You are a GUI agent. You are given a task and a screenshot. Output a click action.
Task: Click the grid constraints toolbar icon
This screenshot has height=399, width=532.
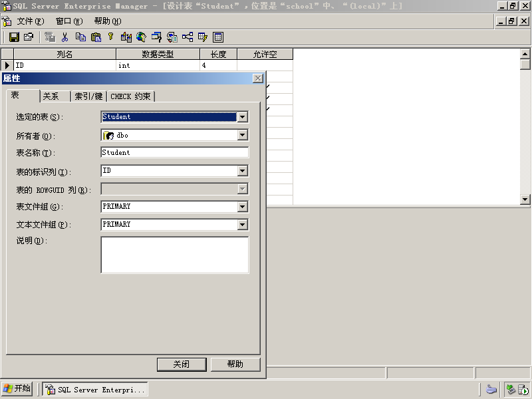[218, 37]
